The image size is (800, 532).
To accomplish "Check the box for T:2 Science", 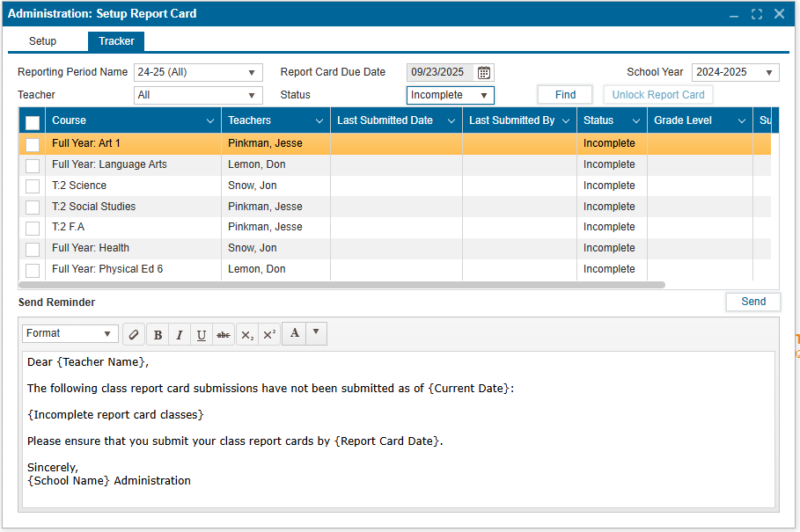I will pos(33,186).
